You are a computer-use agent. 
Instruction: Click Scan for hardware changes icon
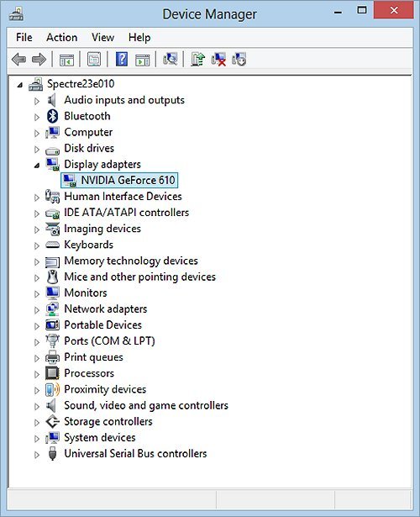[x=171, y=60]
